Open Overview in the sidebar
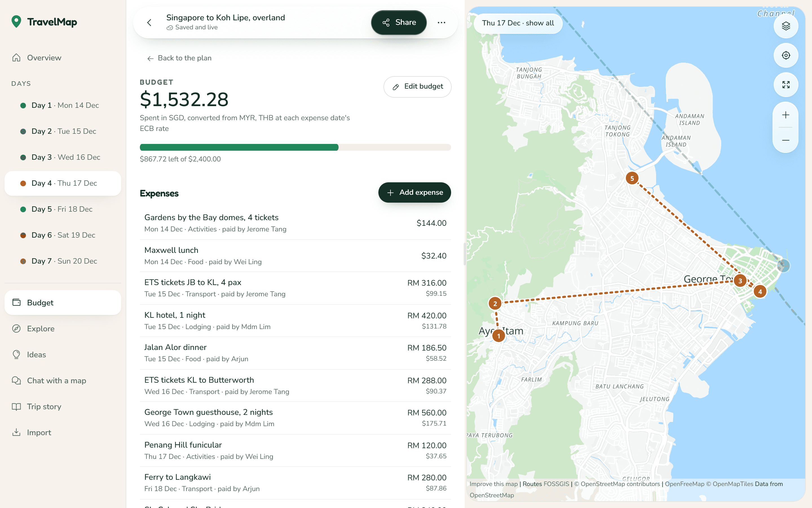The image size is (812, 508). pyautogui.click(x=63, y=58)
